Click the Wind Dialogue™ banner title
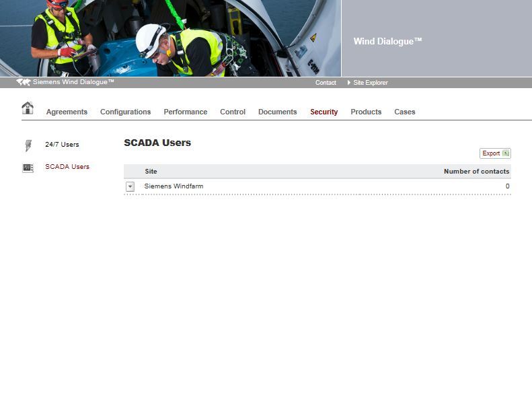This screenshot has width=532, height=401. pos(387,42)
